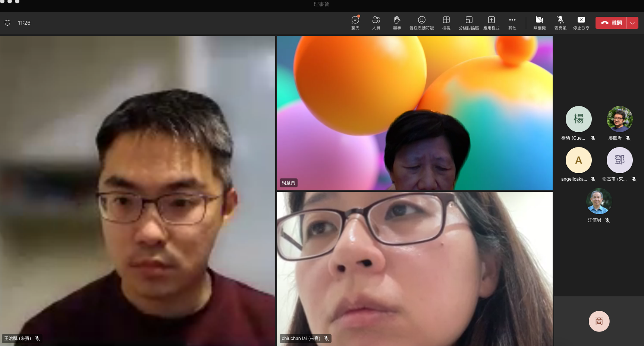This screenshot has height=346, width=644.
Task: Click muted mic icon beside 鄧杰甫
Action: point(634,179)
